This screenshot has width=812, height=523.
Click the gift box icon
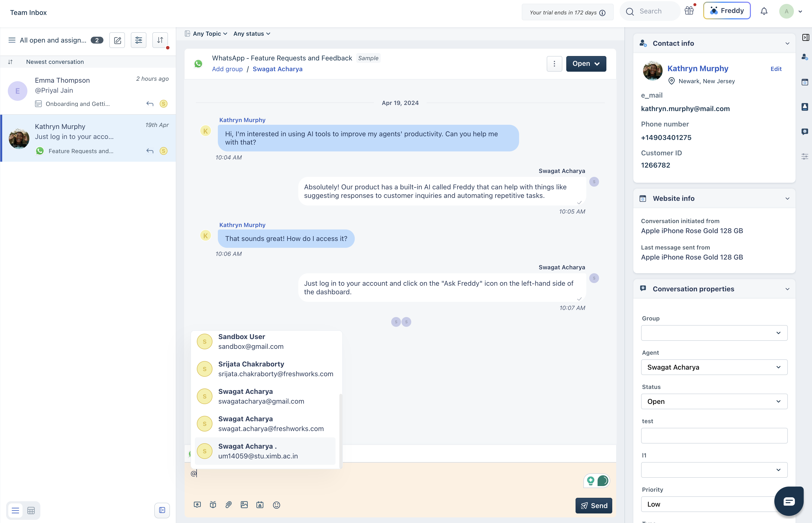click(689, 11)
